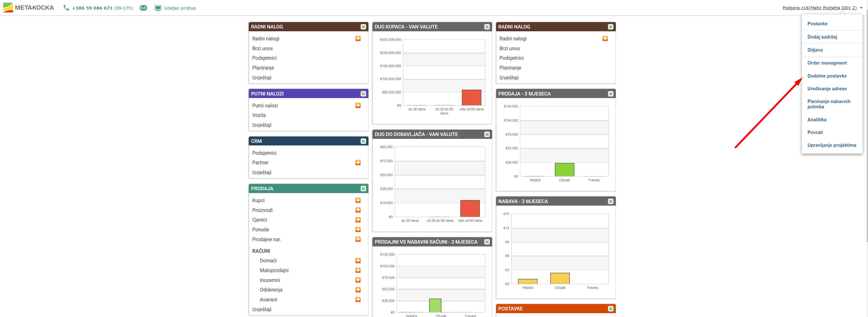Close the Dug kupaca - van valute widget
The width and height of the screenshot is (868, 317).
[486, 27]
